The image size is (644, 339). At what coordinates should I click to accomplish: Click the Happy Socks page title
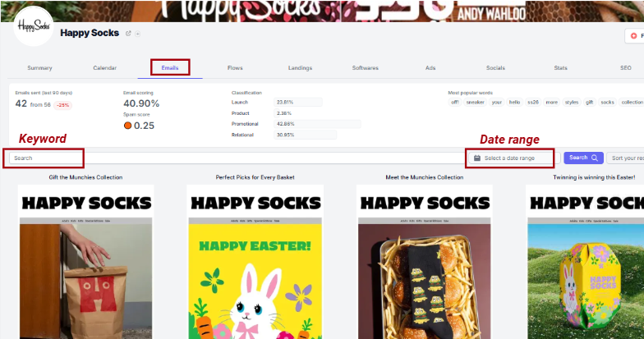[x=90, y=33]
